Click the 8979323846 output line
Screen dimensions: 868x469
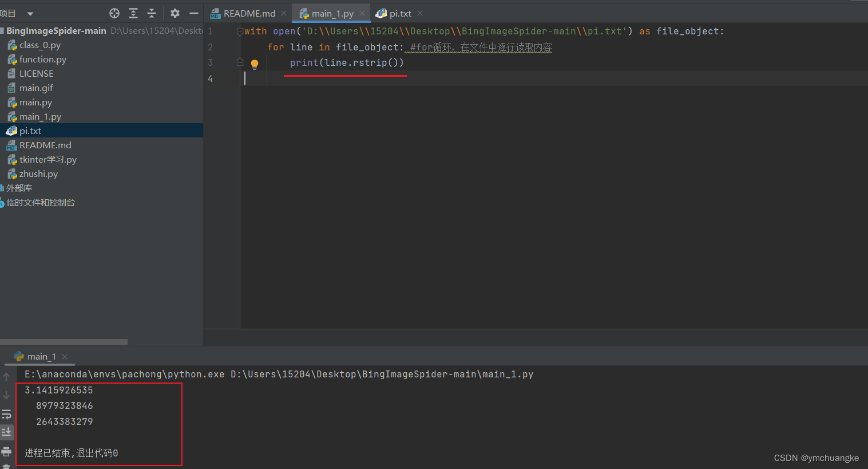pyautogui.click(x=64, y=405)
